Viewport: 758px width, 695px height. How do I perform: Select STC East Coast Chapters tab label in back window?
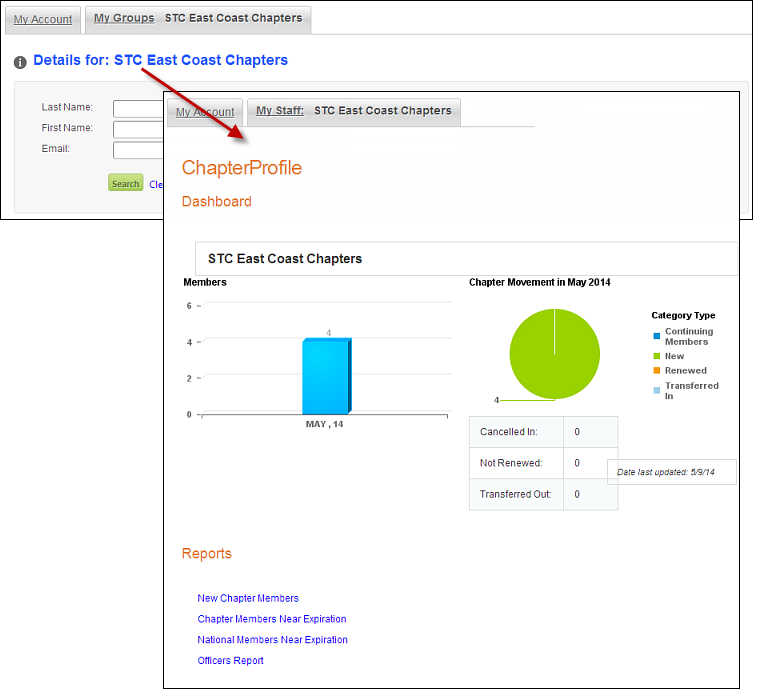click(233, 18)
